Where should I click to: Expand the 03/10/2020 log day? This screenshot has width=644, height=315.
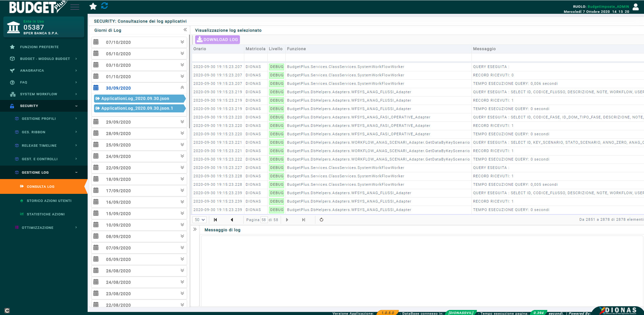182,65
